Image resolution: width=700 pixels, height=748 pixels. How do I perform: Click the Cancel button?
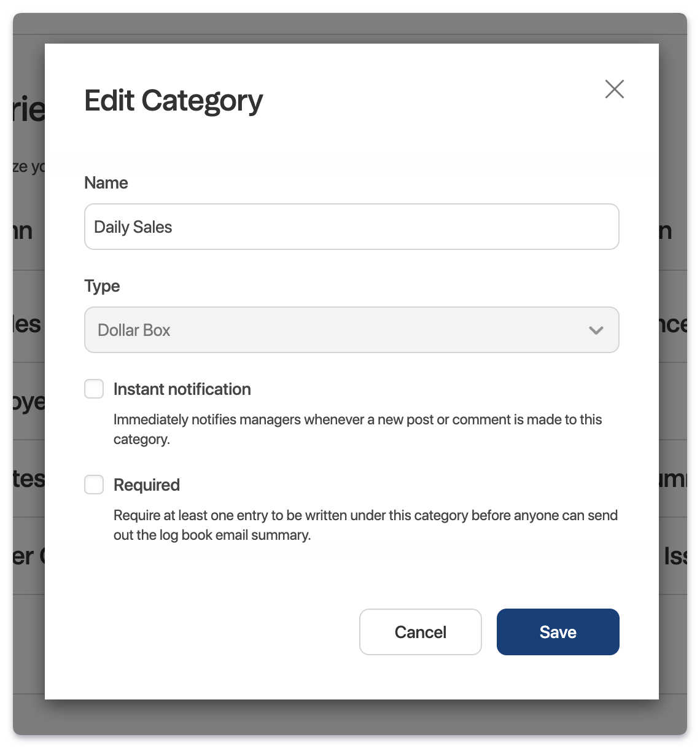pos(421,632)
